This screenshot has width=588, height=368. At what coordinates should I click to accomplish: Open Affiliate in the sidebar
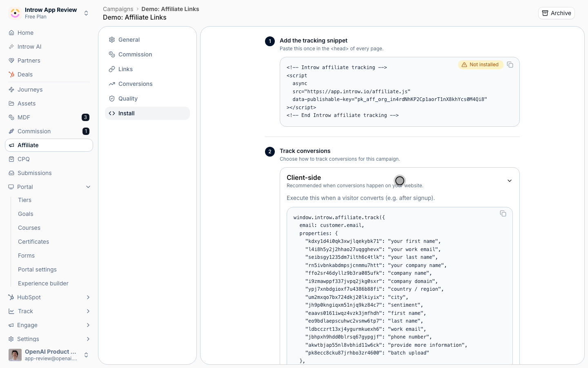[49, 145]
